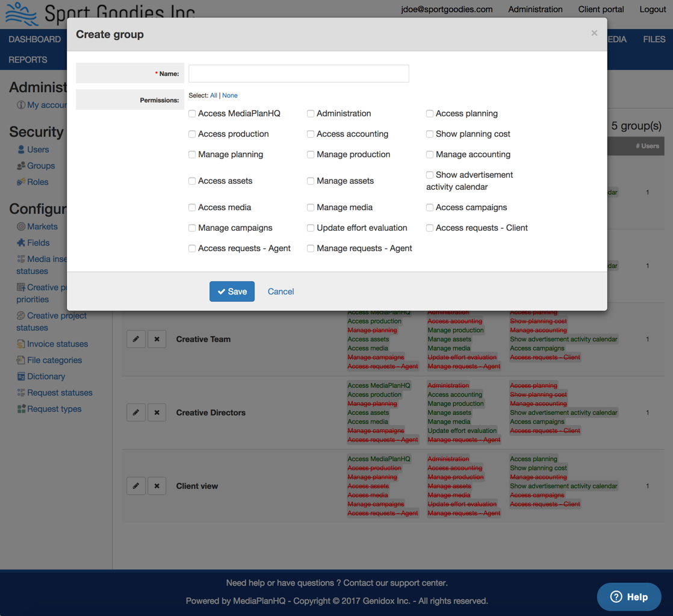Click the delete X icon for Creative Directors
The width and height of the screenshot is (673, 616).
click(x=157, y=412)
